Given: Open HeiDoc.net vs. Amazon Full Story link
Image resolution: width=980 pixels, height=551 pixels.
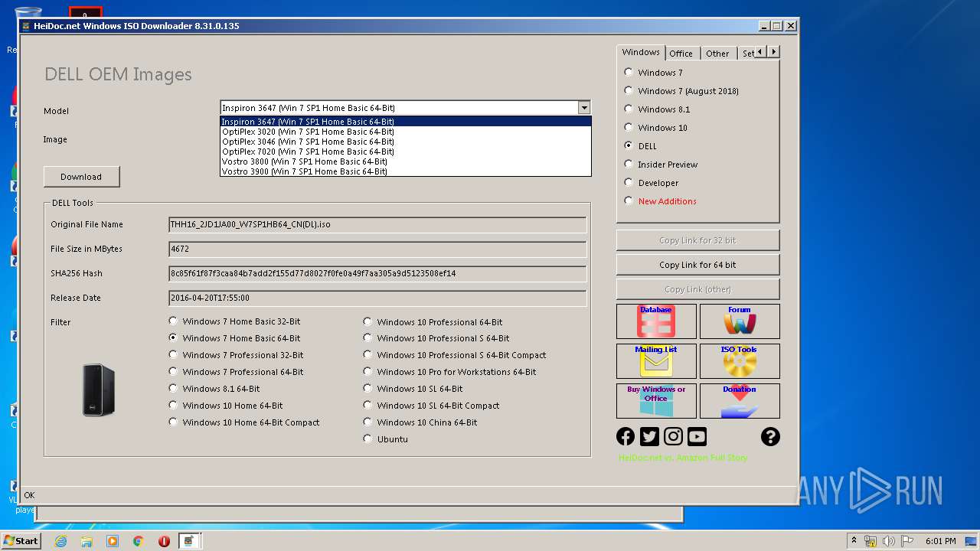Looking at the screenshot, I should click(x=683, y=458).
